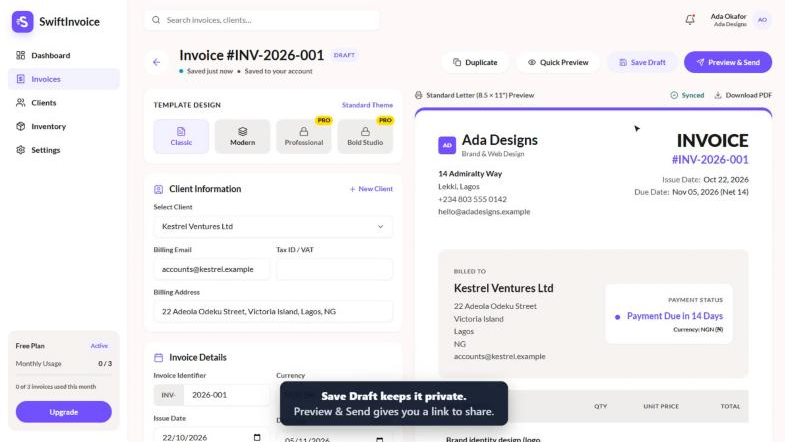Viewport: 785px width, 442px height.
Task: Open the Select Client dropdown
Action: point(273,226)
